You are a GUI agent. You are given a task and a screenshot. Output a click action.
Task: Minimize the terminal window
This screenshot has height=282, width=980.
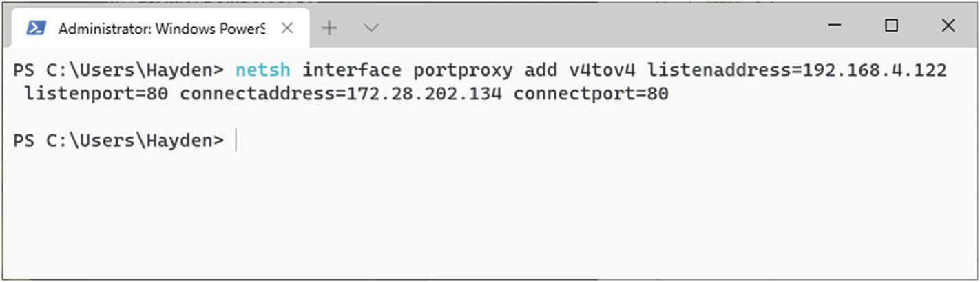pos(835,26)
